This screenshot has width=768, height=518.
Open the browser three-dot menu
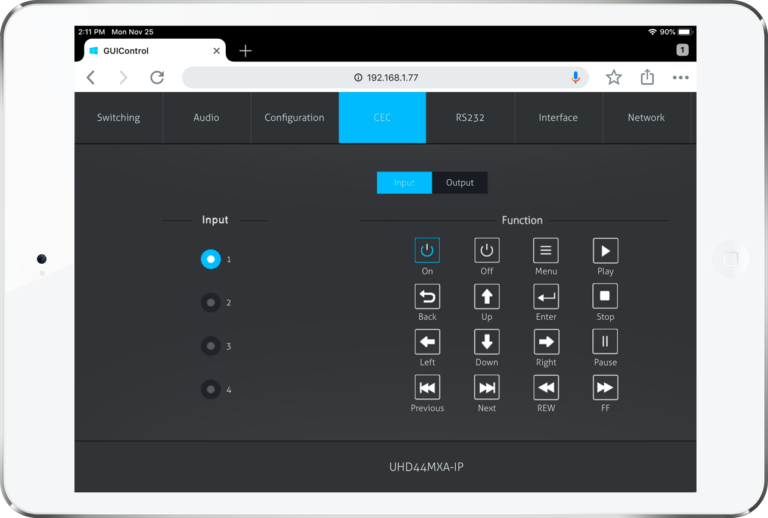pyautogui.click(x=680, y=77)
